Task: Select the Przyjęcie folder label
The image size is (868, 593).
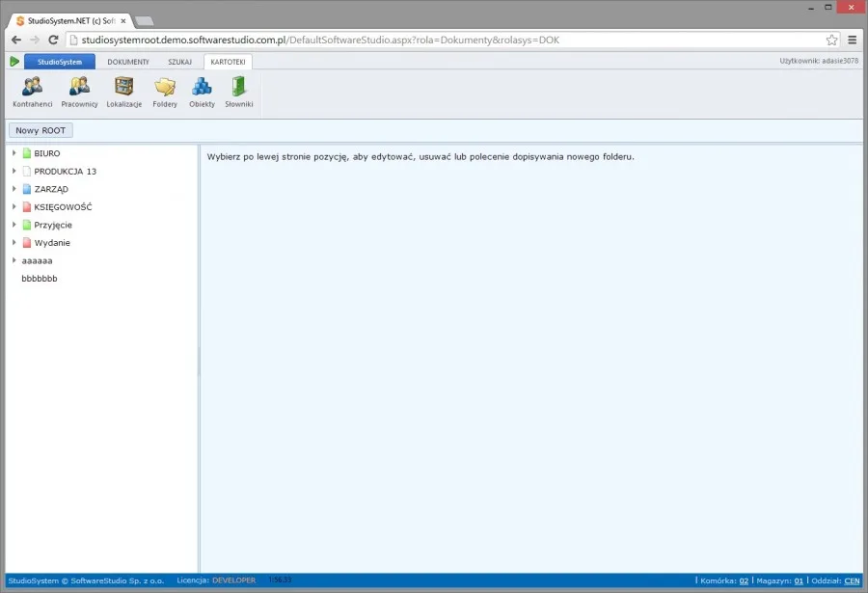Action: pos(53,225)
